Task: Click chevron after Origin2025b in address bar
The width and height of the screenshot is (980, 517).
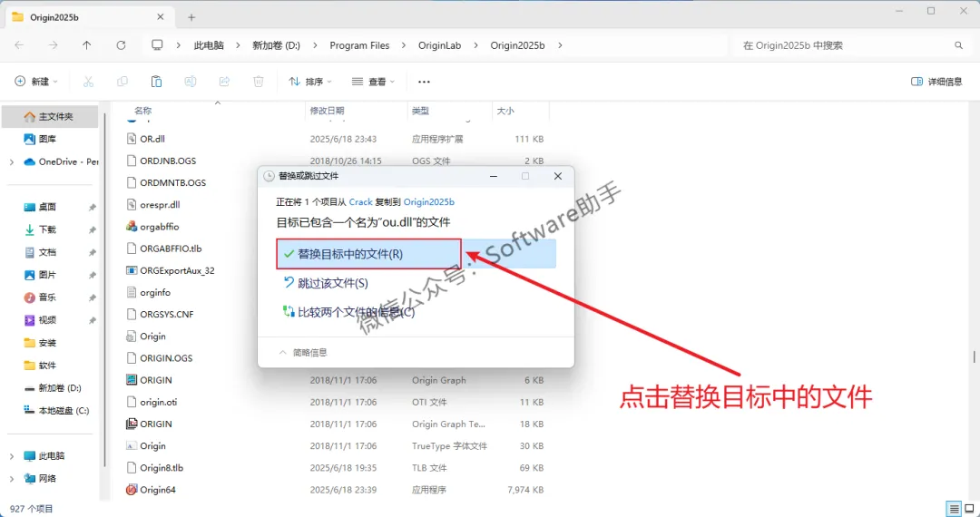Action: tap(559, 45)
